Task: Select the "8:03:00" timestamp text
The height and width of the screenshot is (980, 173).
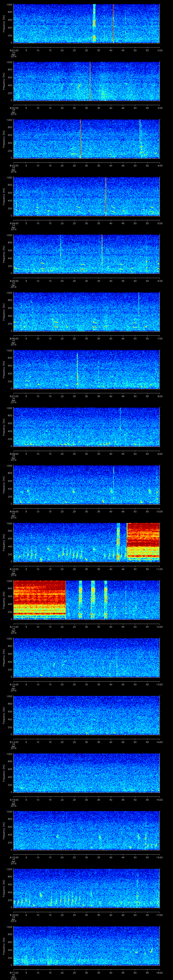Action: coord(14,166)
